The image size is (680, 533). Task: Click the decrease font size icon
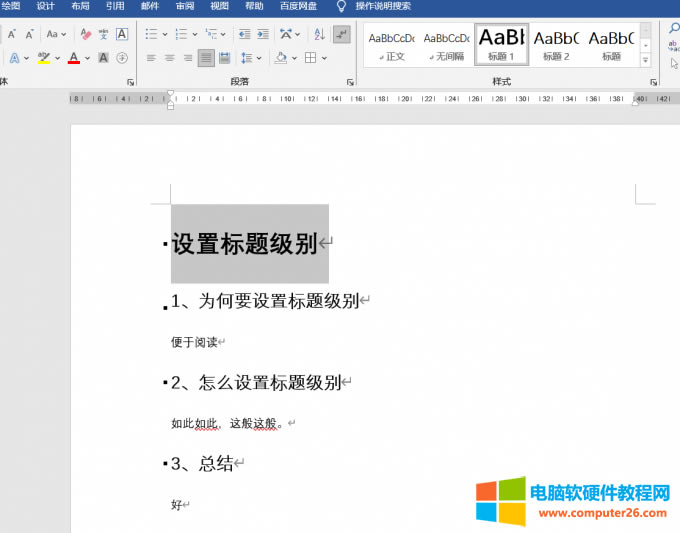coord(29,34)
